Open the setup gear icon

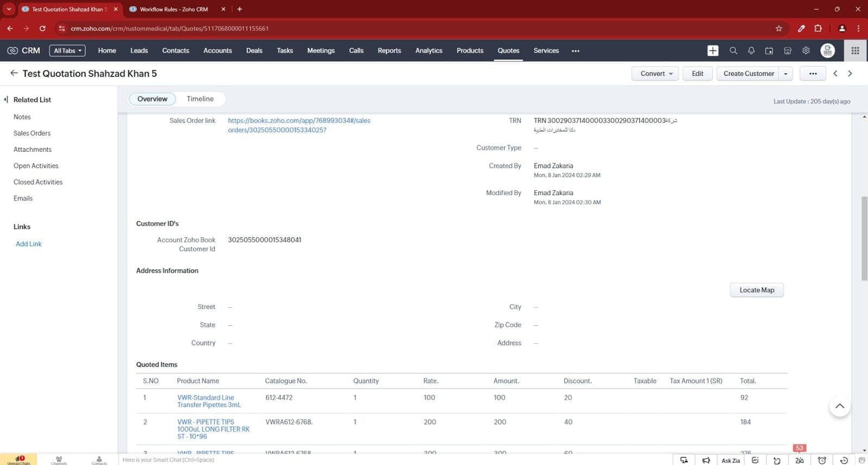[806, 50]
